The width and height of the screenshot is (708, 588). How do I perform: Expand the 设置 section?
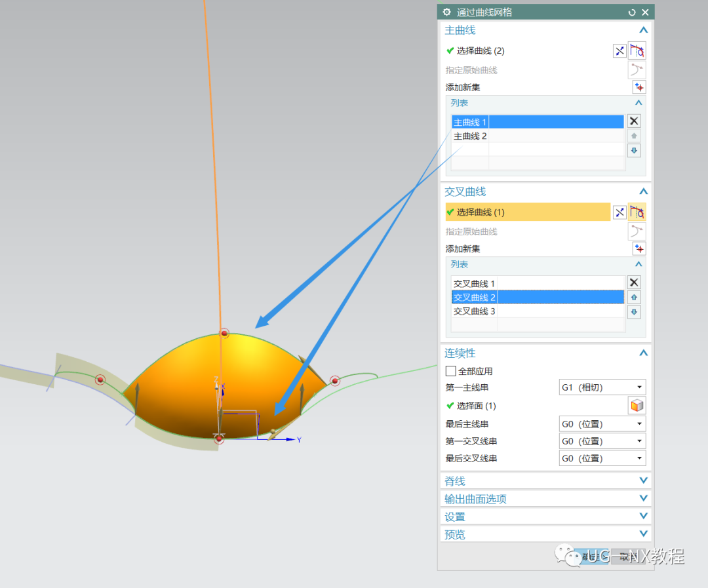(644, 516)
